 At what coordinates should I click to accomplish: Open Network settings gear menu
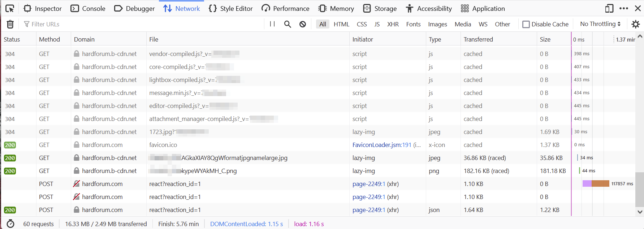(635, 24)
